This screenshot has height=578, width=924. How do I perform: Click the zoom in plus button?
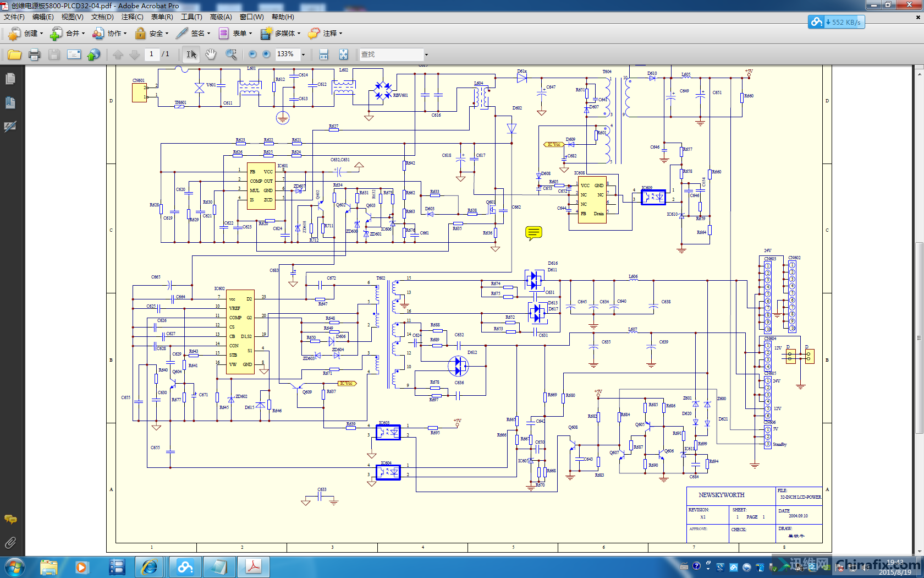tap(267, 54)
